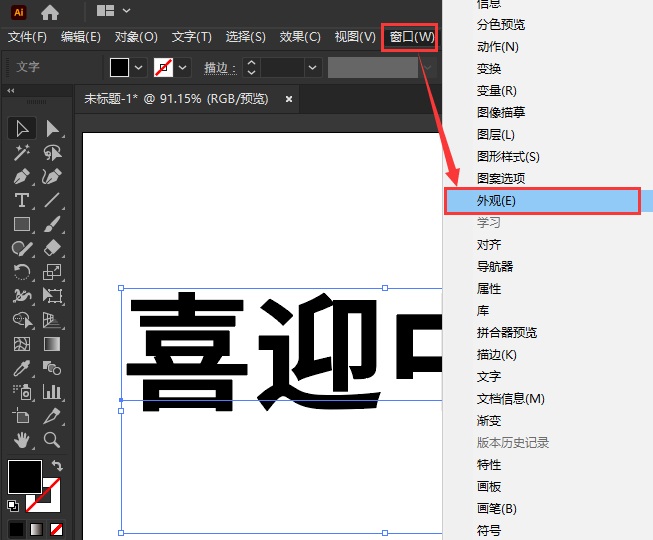Select the Lasso tool

[52, 152]
